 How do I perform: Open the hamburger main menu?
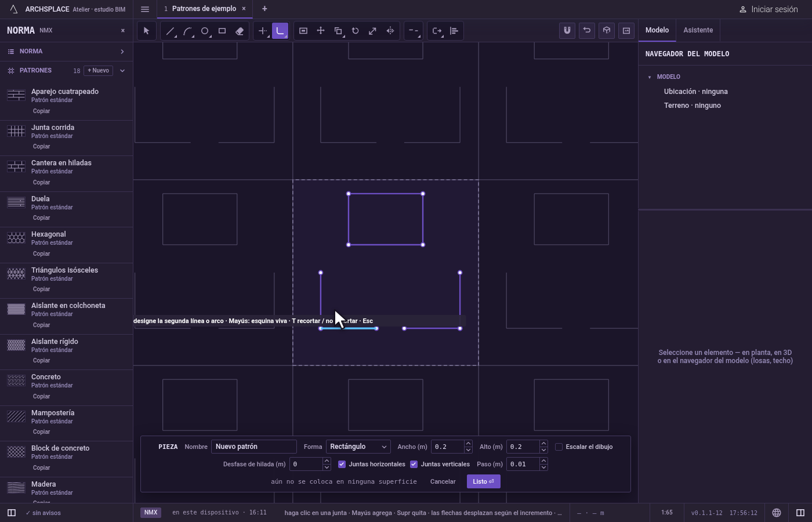(x=145, y=9)
